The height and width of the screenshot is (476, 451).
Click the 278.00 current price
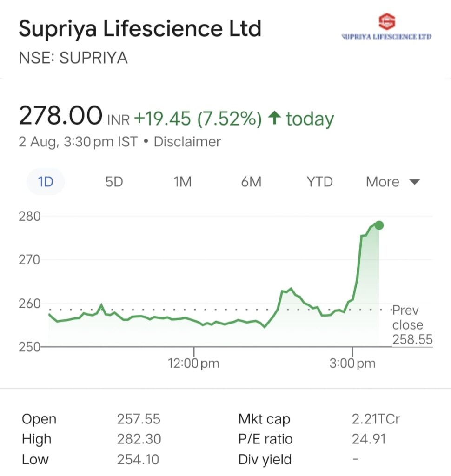click(60, 115)
